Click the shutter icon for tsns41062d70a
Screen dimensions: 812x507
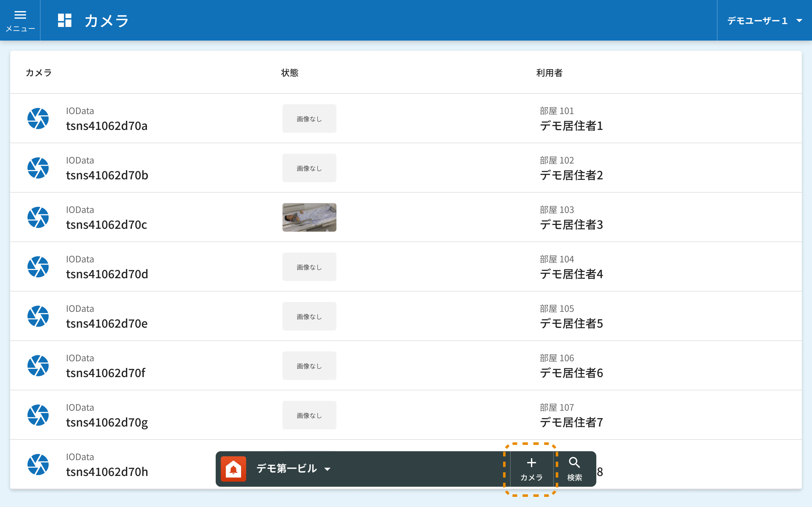pyautogui.click(x=38, y=119)
